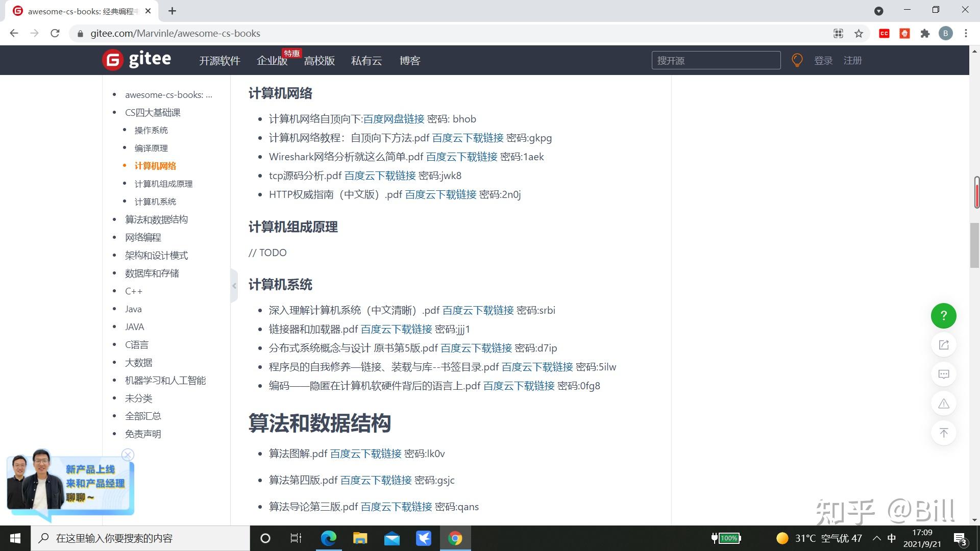Open the browser three-dot menu
Screen dimensions: 980x551
[965, 33]
